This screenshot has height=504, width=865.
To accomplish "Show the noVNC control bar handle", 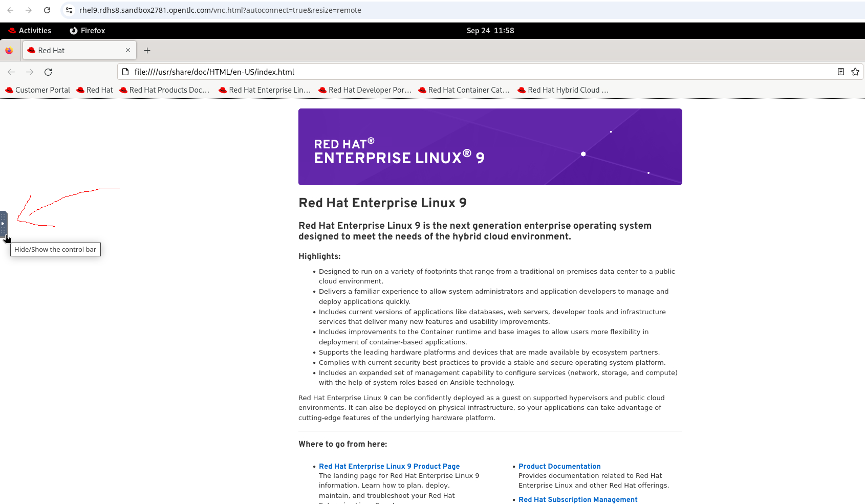I will pyautogui.click(x=4, y=224).
